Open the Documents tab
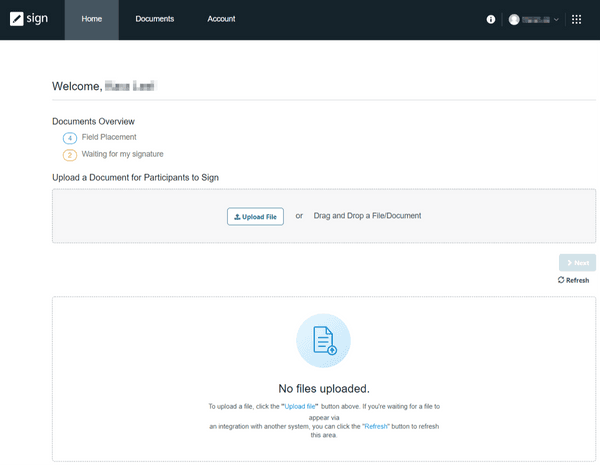The image size is (600, 467). [x=154, y=19]
